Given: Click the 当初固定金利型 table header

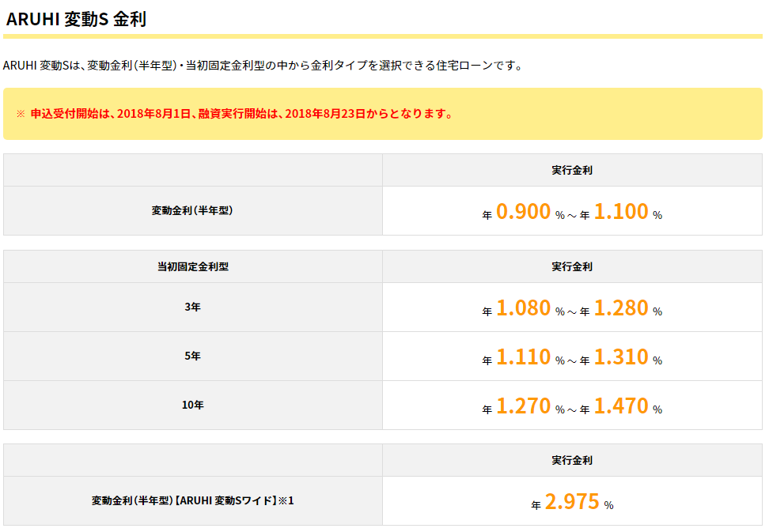Looking at the screenshot, I should [193, 266].
